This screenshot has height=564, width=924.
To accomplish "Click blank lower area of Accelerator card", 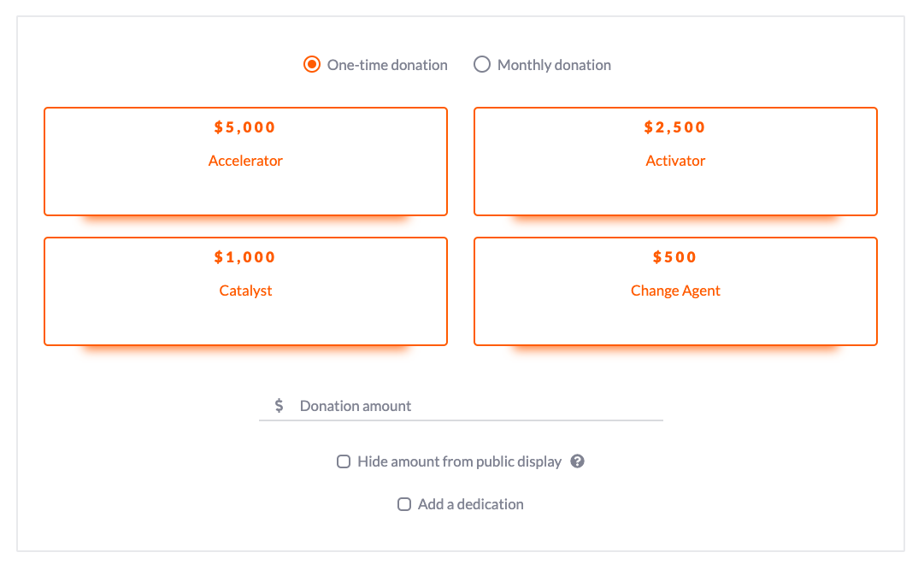I will [x=245, y=193].
